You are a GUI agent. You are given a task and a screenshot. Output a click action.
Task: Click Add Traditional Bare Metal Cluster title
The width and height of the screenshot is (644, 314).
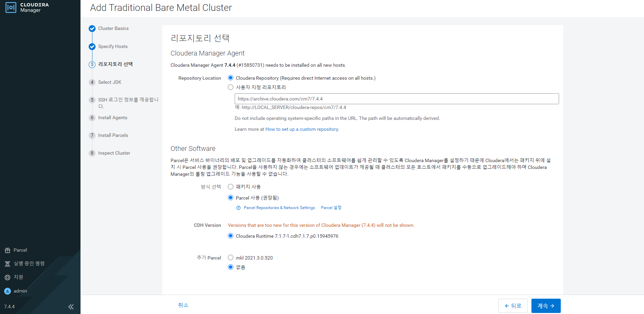(x=161, y=8)
